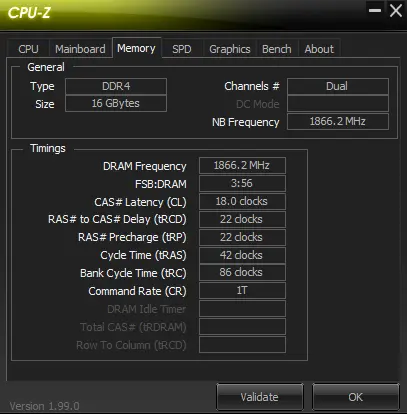Select the Size 16 GBytes field
The height and width of the screenshot is (414, 407).
[x=116, y=103]
